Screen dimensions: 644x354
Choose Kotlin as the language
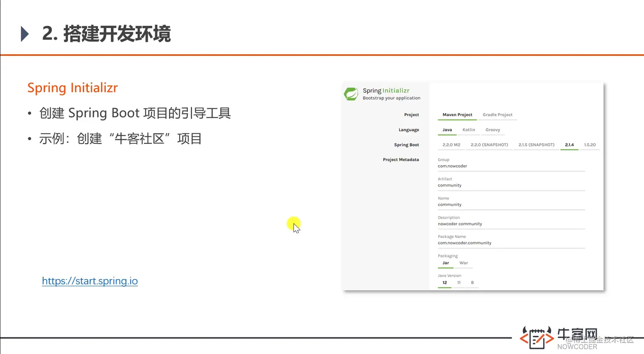pos(469,130)
